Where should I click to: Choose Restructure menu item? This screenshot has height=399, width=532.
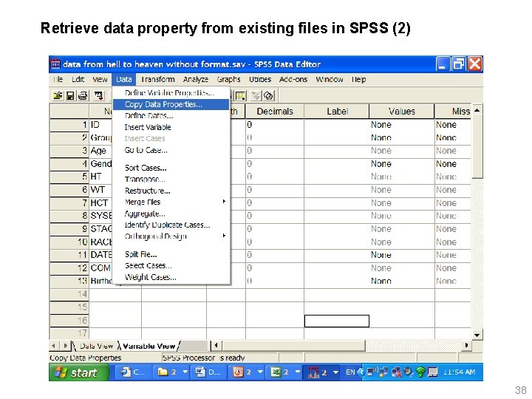tap(171, 191)
